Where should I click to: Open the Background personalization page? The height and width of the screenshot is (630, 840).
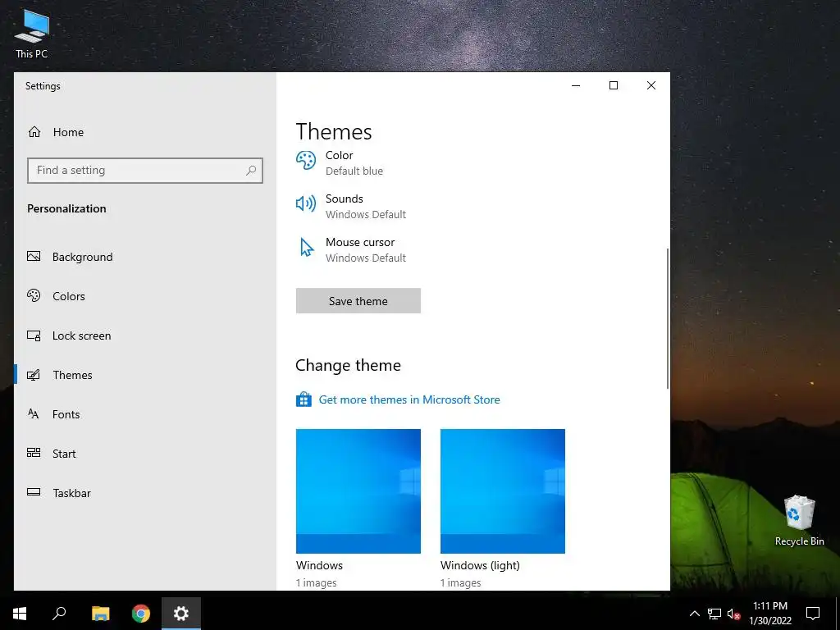(144, 257)
